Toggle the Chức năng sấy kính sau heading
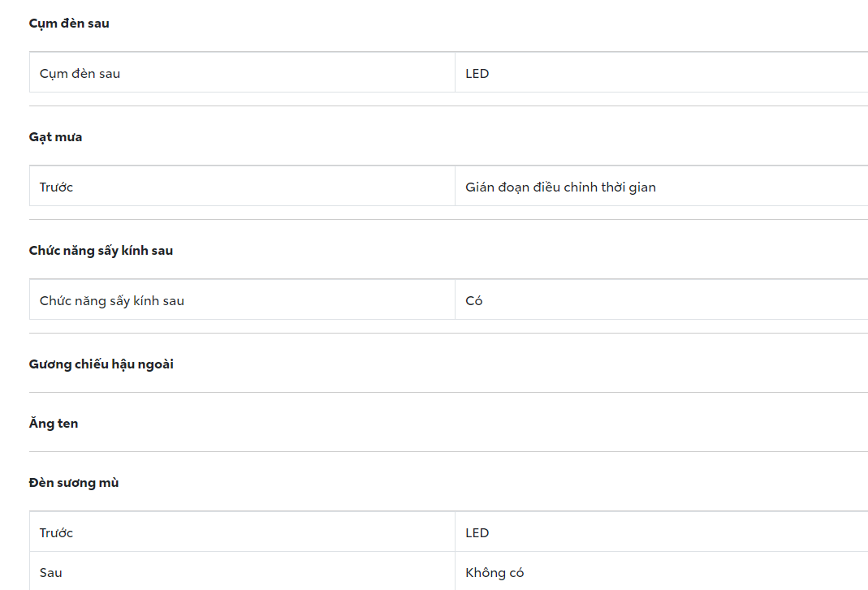The width and height of the screenshot is (868, 590). click(101, 251)
